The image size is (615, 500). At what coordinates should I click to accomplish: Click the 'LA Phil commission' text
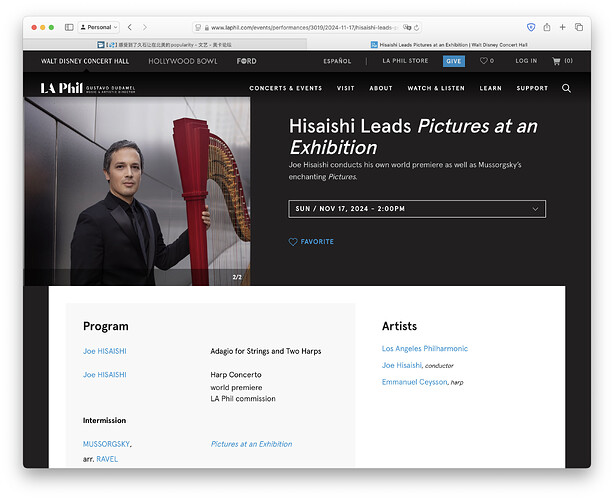point(243,398)
